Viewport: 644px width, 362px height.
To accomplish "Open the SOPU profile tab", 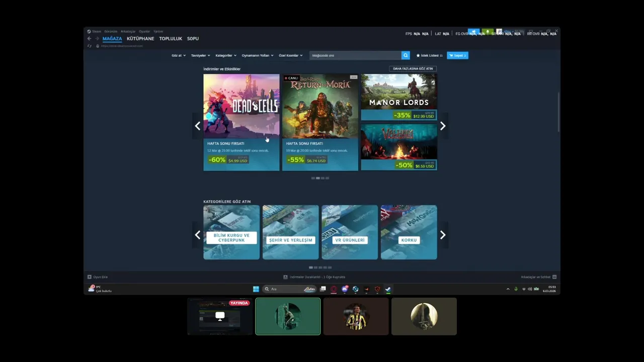I will 193,39.
